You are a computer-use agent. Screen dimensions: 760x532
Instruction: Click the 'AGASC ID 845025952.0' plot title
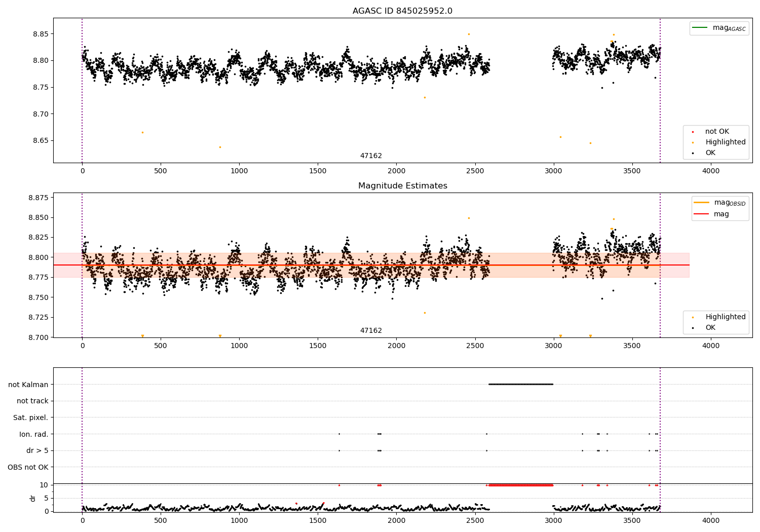402,11
